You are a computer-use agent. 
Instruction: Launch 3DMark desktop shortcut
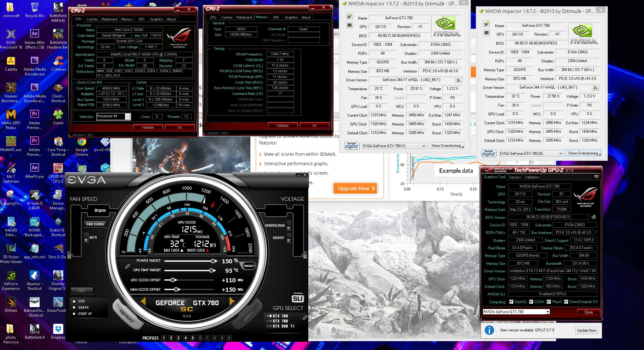(x=11, y=305)
